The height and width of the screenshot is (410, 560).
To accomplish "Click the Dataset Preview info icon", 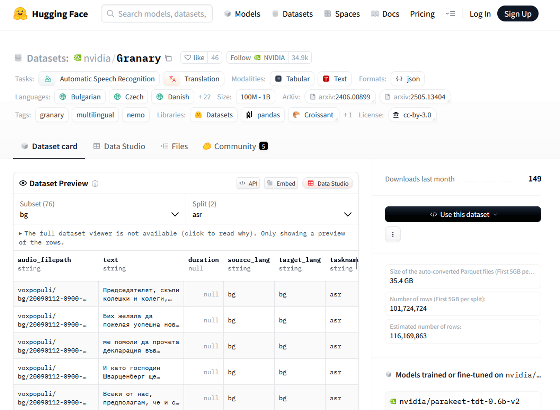I will 95,184.
